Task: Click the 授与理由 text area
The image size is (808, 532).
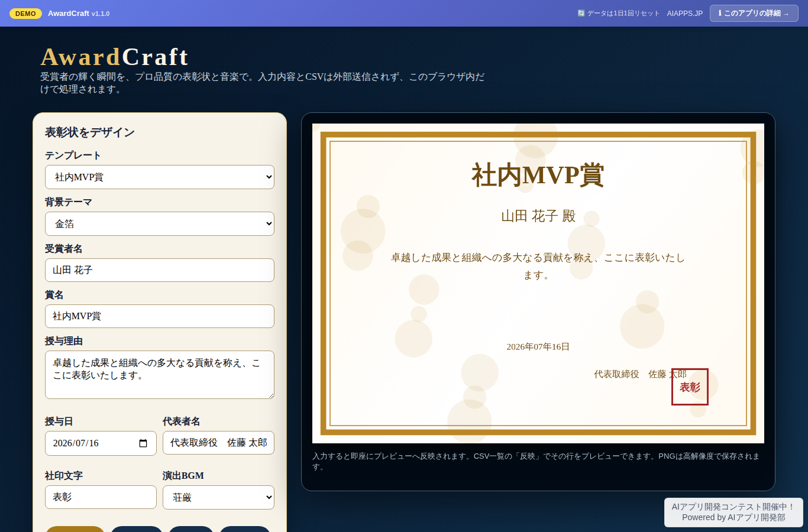Action: click(x=160, y=375)
